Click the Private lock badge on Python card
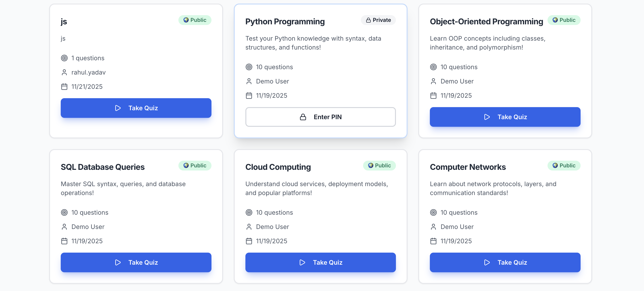644x291 pixels. tap(378, 20)
